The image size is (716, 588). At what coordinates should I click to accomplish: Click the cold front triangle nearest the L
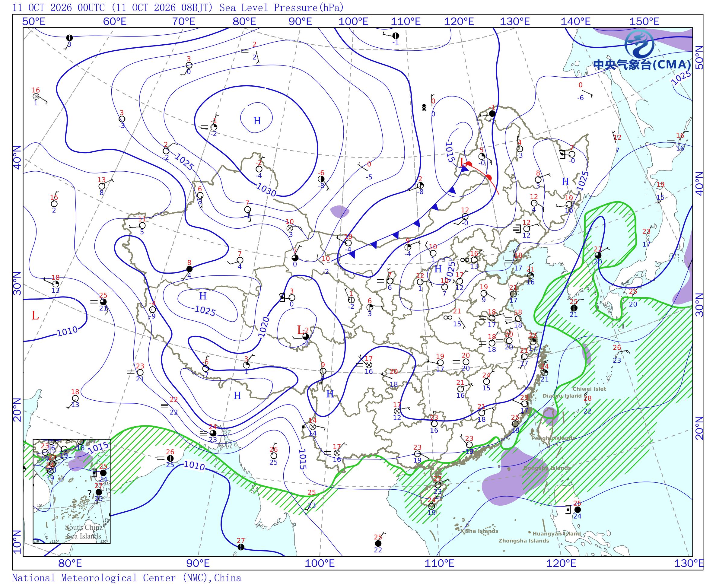(465, 169)
